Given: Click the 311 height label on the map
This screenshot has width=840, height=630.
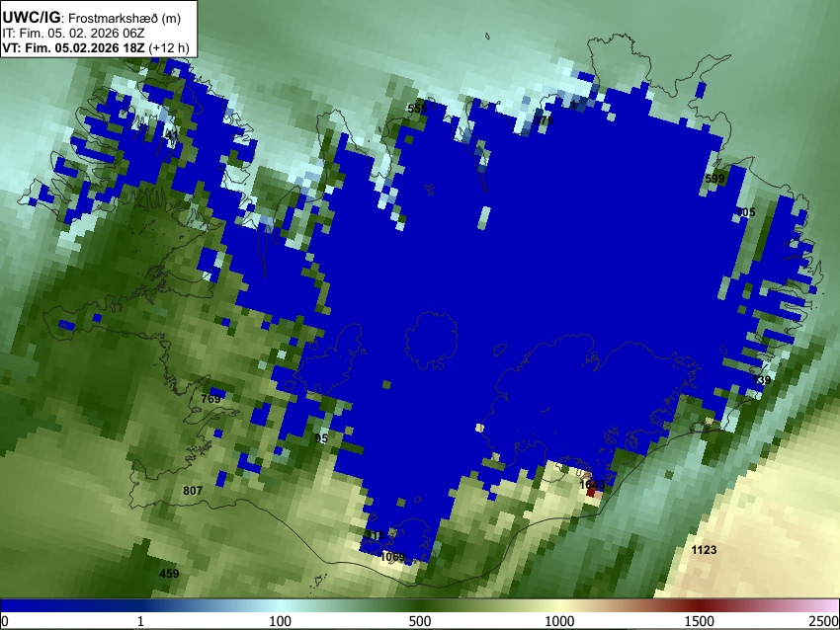Looking at the screenshot, I should pos(374,535).
